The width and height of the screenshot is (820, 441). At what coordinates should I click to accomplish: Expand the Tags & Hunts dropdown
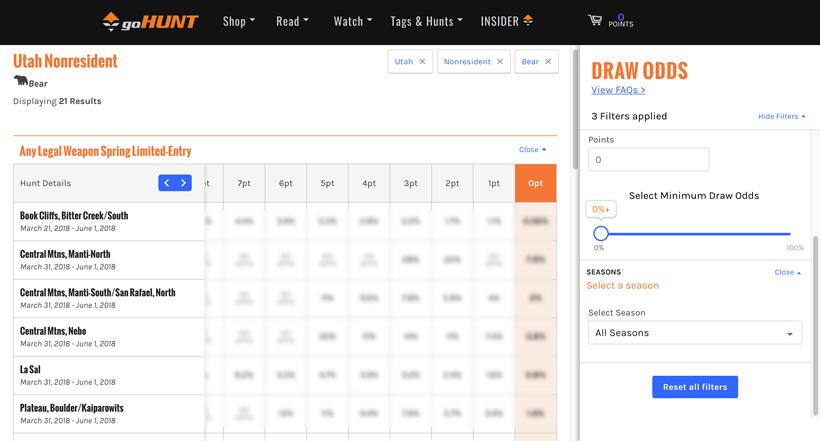426,21
